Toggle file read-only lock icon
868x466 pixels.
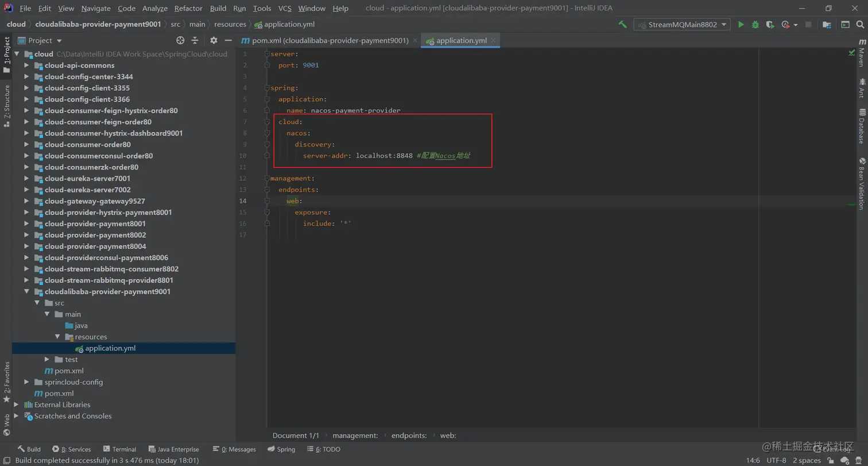831,460
